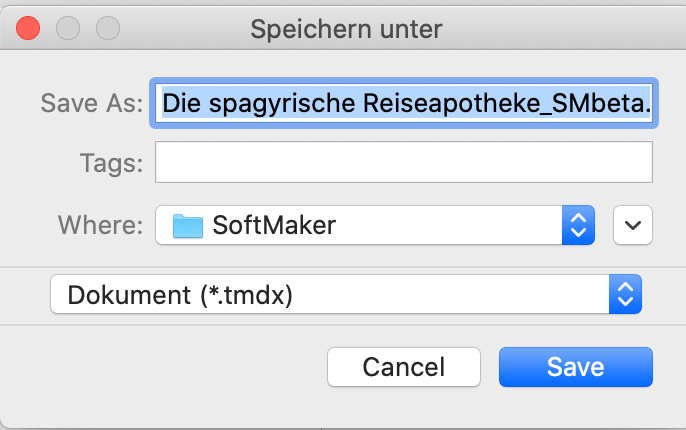Click the blue Save button
This screenshot has height=430, width=686.
click(x=575, y=367)
